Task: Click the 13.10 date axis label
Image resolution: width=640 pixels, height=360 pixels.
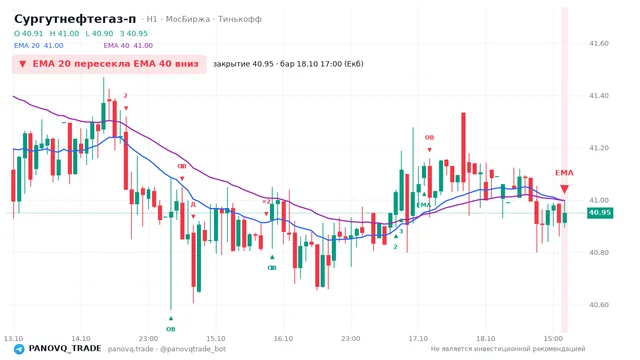Action: [13, 339]
